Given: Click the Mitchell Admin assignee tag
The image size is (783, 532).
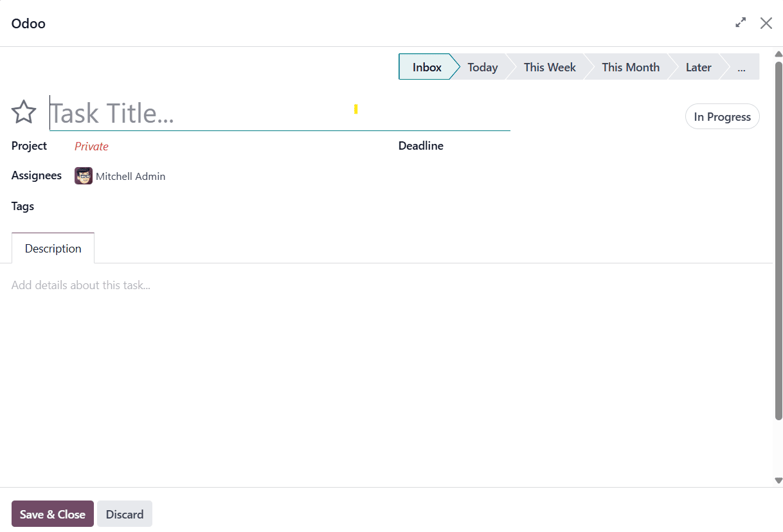Looking at the screenshot, I should tap(120, 176).
